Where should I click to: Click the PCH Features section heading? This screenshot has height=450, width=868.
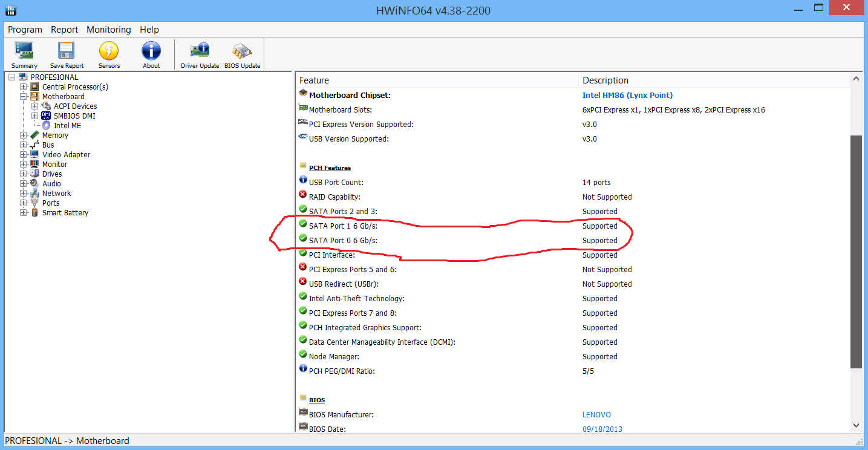click(330, 168)
